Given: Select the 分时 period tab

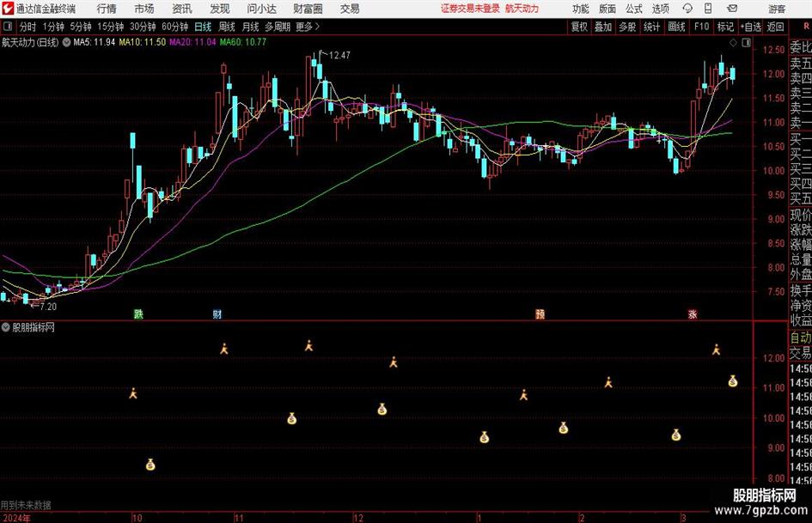Looking at the screenshot, I should pos(27,27).
